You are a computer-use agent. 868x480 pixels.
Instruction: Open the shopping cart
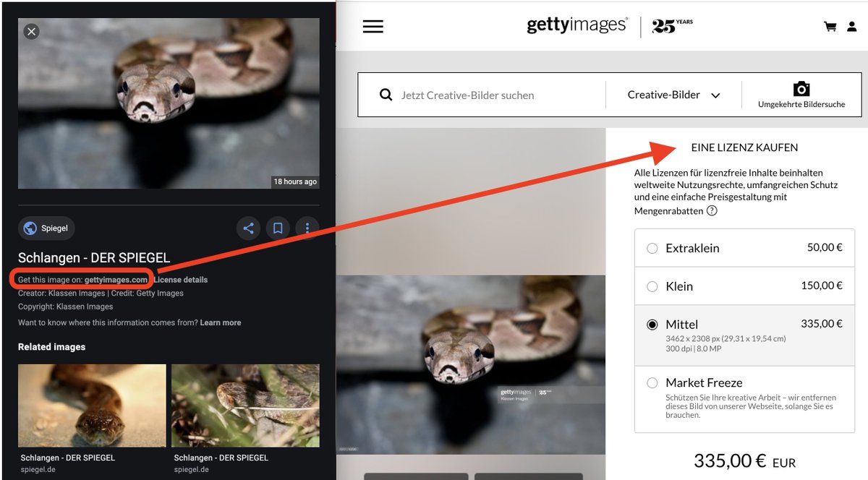pyautogui.click(x=830, y=27)
